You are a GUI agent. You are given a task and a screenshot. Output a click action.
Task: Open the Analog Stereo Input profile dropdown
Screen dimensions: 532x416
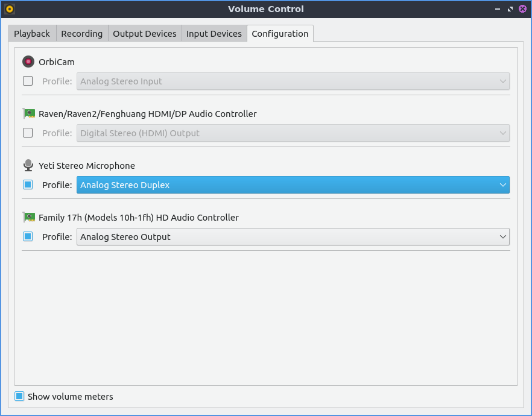[293, 81]
